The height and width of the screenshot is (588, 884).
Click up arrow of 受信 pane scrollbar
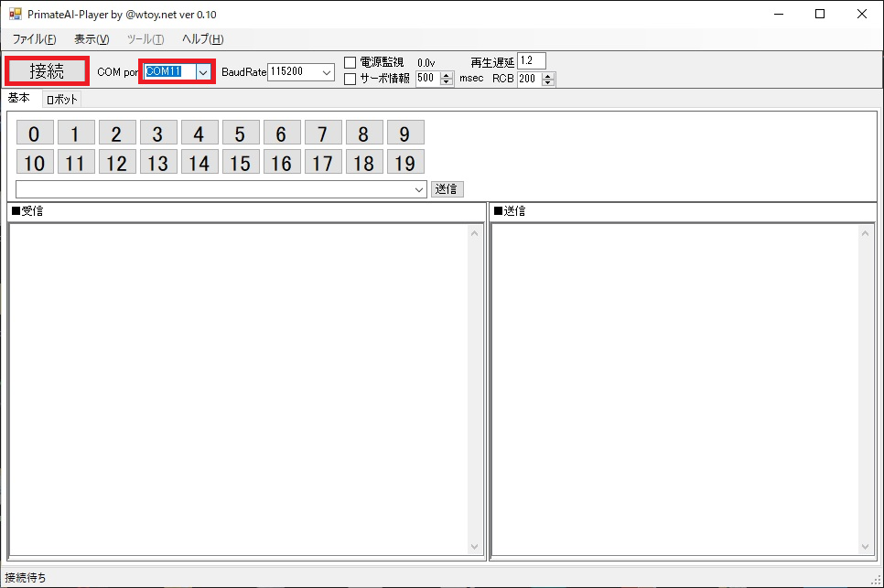point(474,233)
